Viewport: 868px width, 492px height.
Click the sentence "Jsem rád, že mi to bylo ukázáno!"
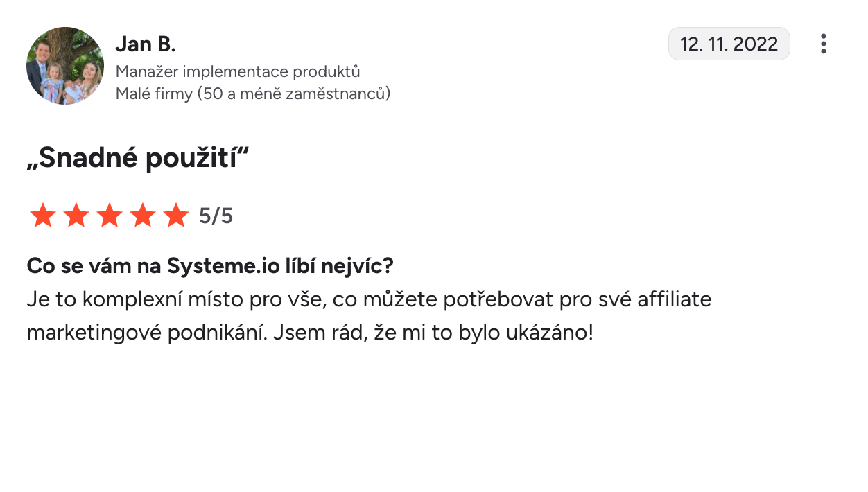click(x=433, y=332)
